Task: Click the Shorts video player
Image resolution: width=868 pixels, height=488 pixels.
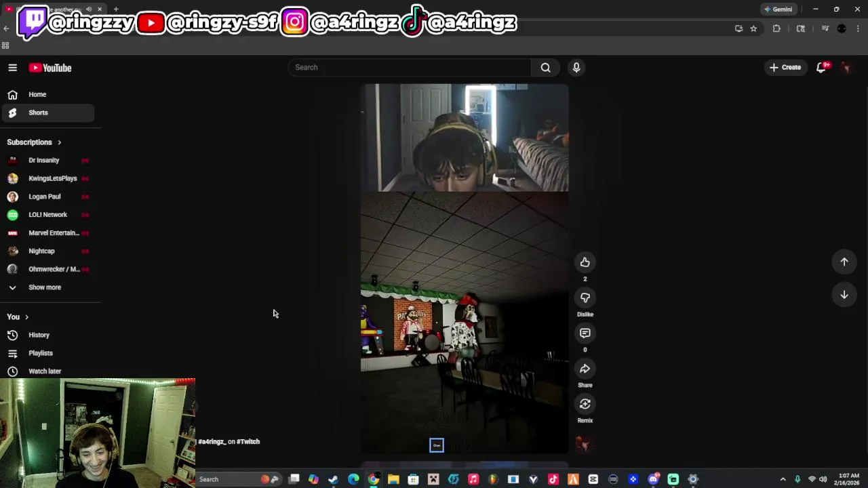Action: pyautogui.click(x=465, y=268)
